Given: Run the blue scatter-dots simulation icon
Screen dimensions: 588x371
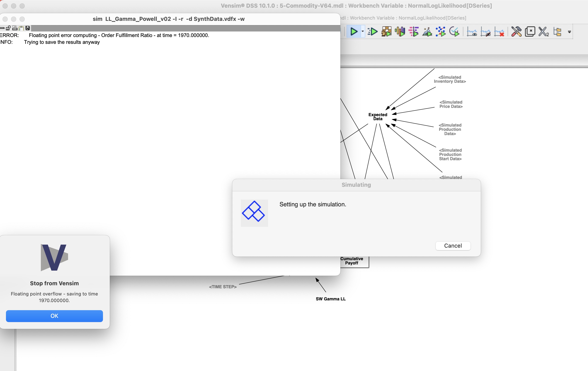Looking at the screenshot, I should click(x=441, y=32).
